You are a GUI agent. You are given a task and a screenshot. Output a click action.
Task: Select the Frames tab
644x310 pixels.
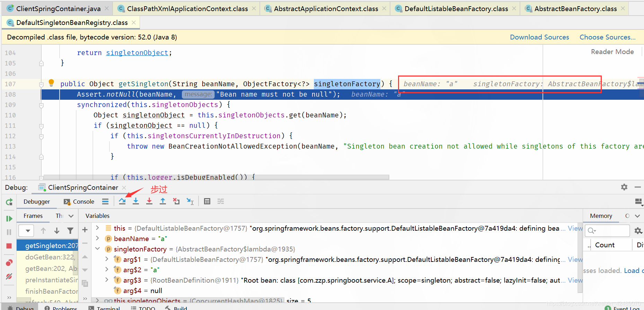click(33, 216)
